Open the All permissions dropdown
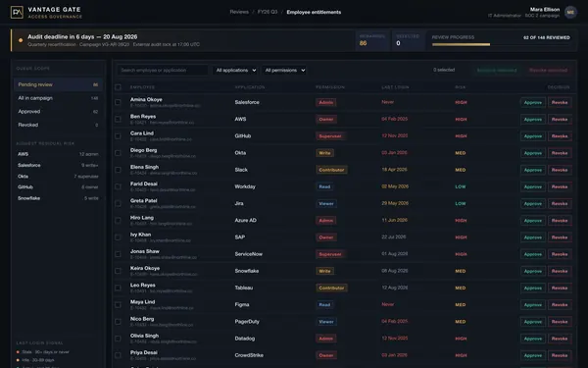Screen dimensions: 588x368 click(x=284, y=71)
